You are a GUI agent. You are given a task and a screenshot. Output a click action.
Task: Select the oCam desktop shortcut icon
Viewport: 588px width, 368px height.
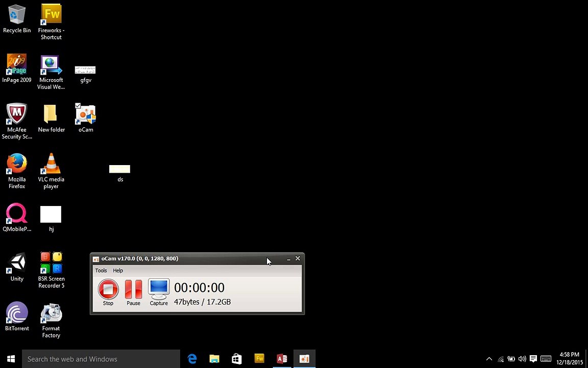86,119
